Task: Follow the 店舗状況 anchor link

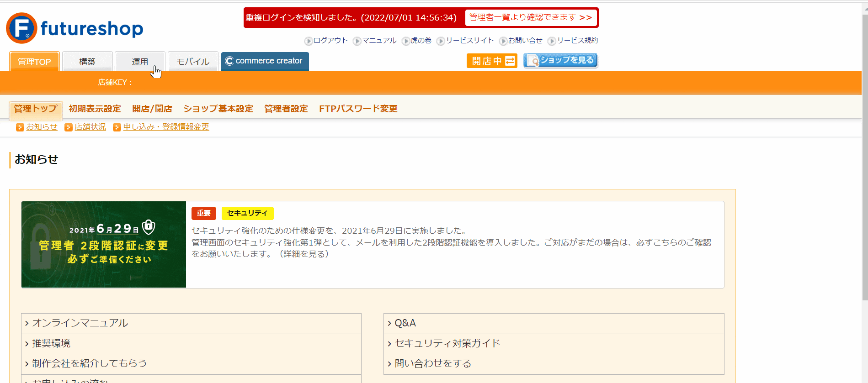Action: [90, 127]
